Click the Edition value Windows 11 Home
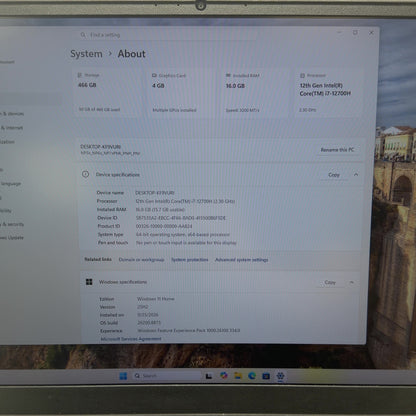 point(156,299)
